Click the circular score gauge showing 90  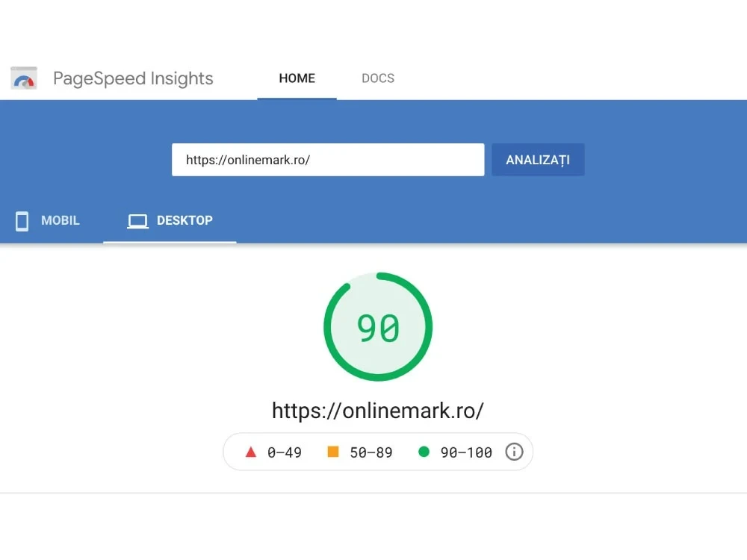(x=378, y=327)
